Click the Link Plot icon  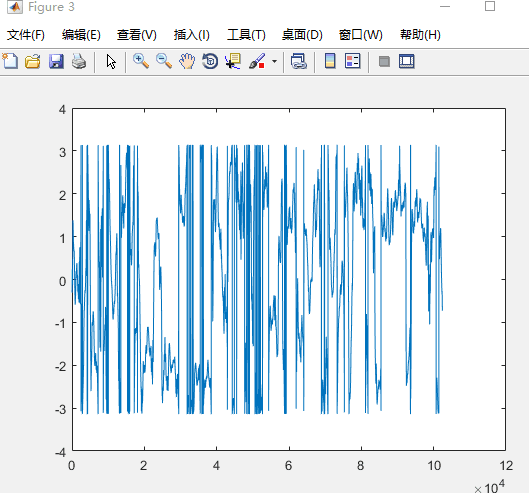tap(299, 61)
